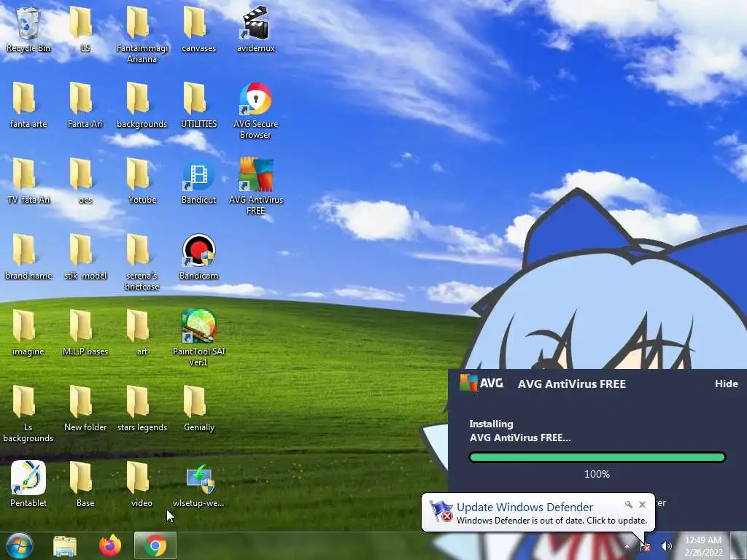The height and width of the screenshot is (560, 747).
Task: Open the Windows Start menu
Action: click(20, 546)
